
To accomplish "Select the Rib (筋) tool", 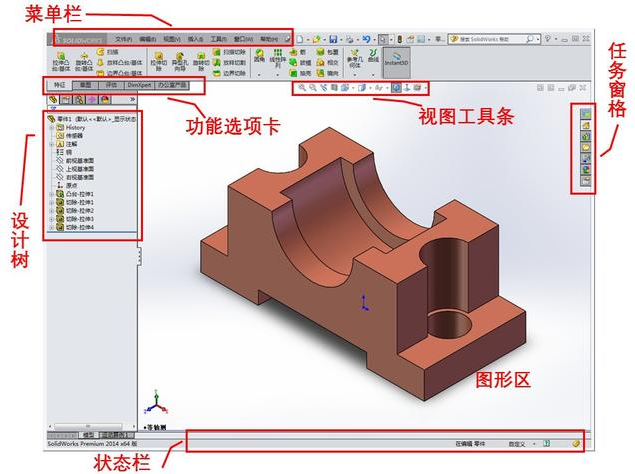I will 298,52.
